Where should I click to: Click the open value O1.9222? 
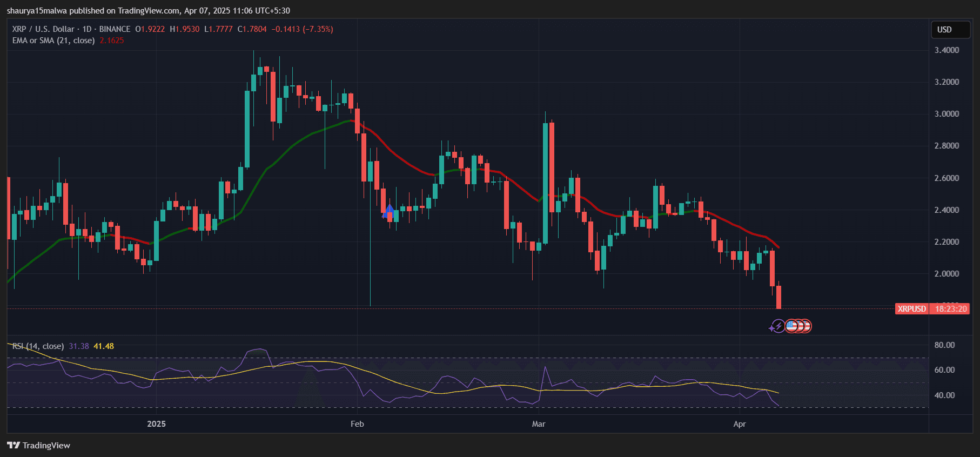click(150, 29)
